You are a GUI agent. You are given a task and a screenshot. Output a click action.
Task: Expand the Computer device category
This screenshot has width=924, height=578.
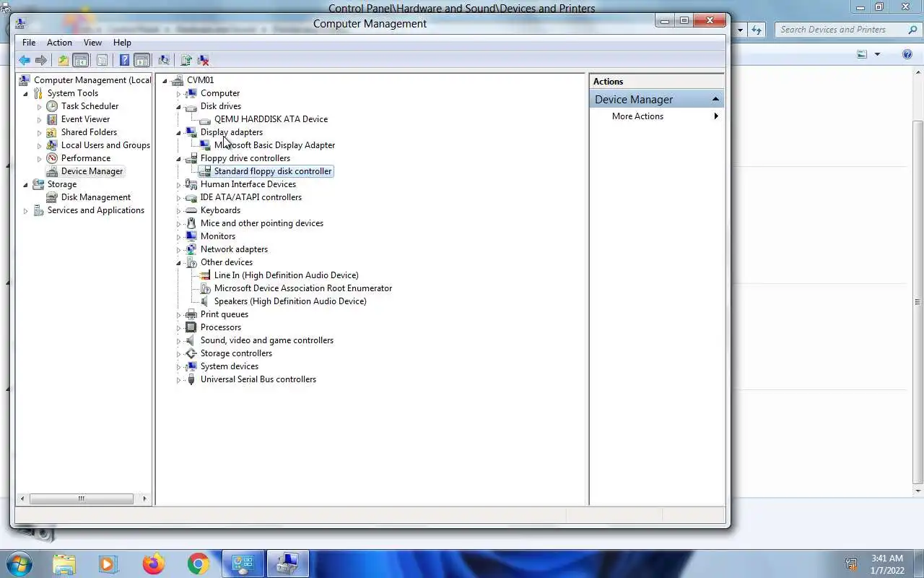tap(179, 93)
